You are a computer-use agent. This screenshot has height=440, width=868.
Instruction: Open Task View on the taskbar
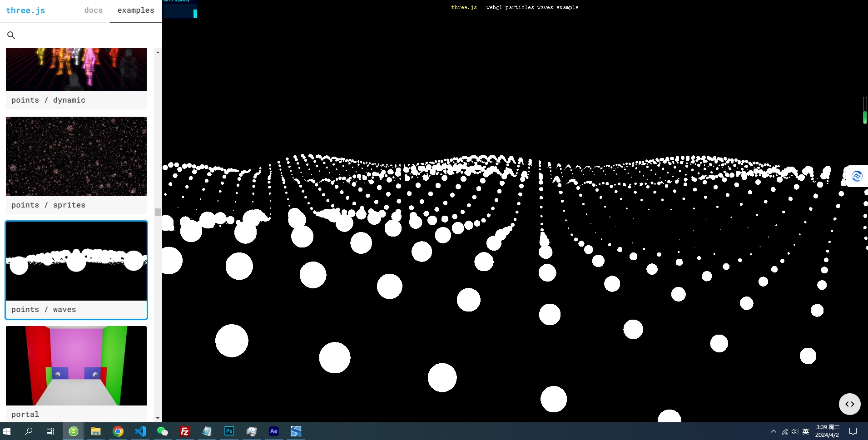[x=50, y=431]
